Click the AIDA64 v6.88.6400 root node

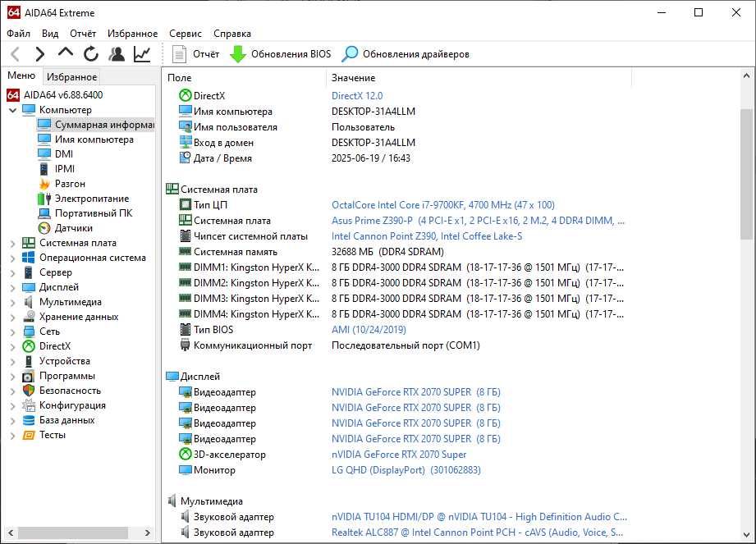[x=63, y=95]
